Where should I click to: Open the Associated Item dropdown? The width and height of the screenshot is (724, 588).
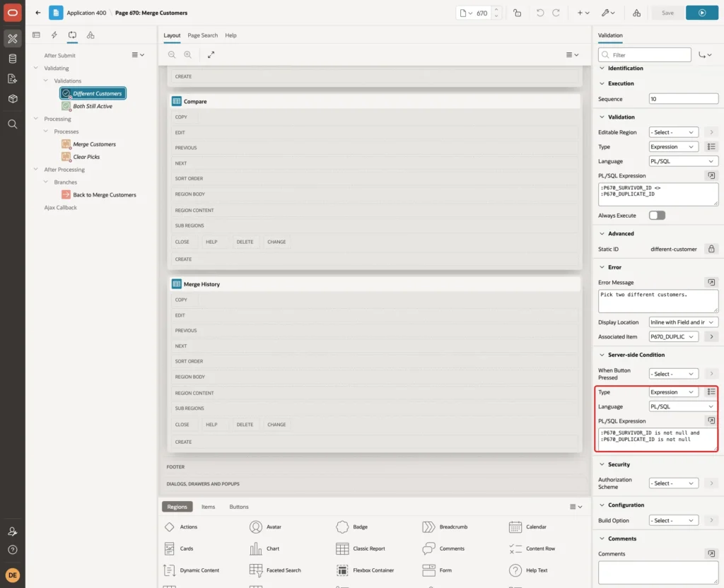pos(673,336)
